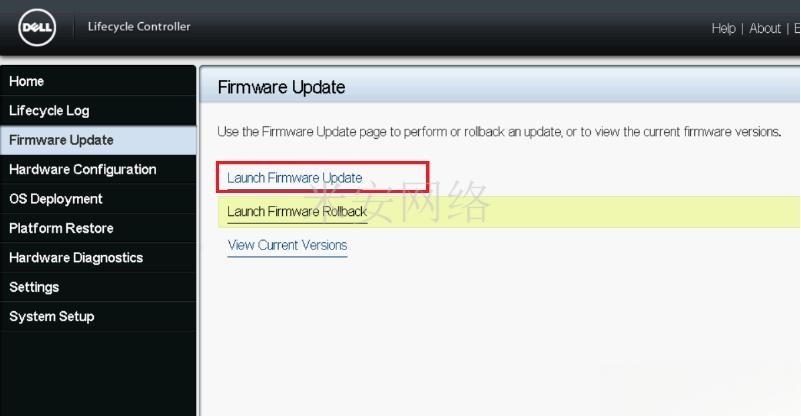Open the Lifecycle Log section
Screen dimensions: 801x416
pyautogui.click(x=98, y=110)
